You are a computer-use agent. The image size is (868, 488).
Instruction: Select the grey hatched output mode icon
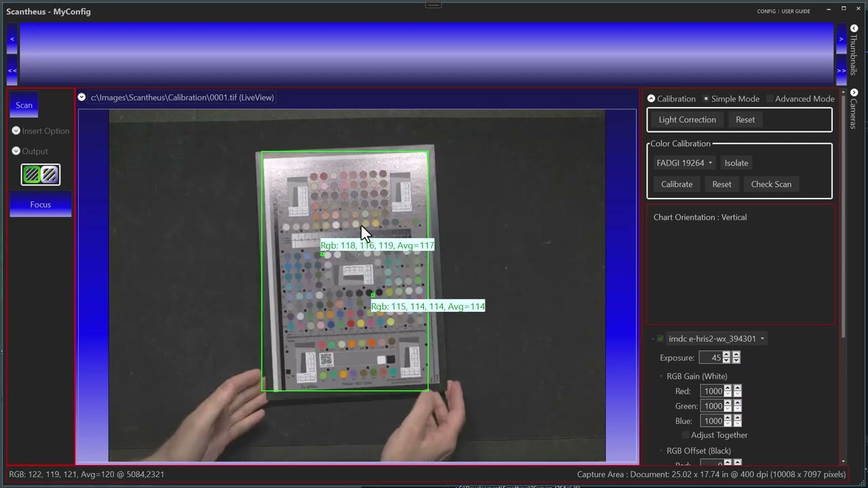tap(50, 175)
